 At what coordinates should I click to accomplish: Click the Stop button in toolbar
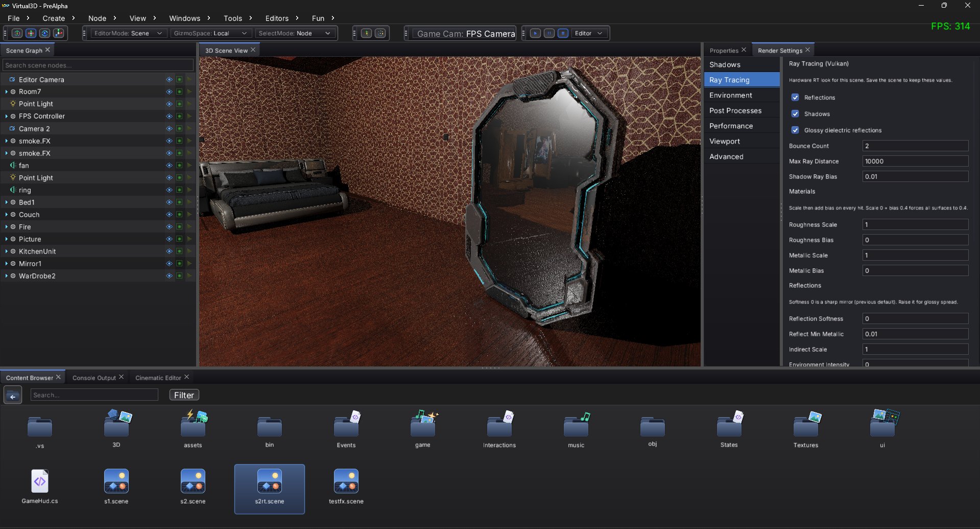[x=563, y=33]
